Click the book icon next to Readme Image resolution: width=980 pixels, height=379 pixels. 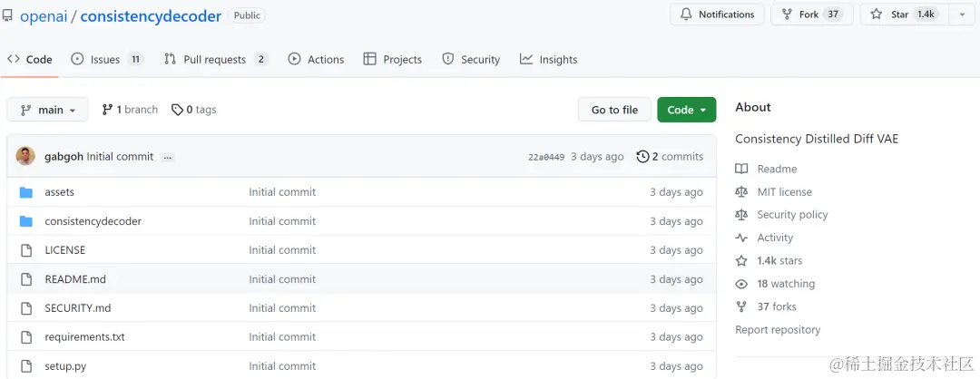741,170
